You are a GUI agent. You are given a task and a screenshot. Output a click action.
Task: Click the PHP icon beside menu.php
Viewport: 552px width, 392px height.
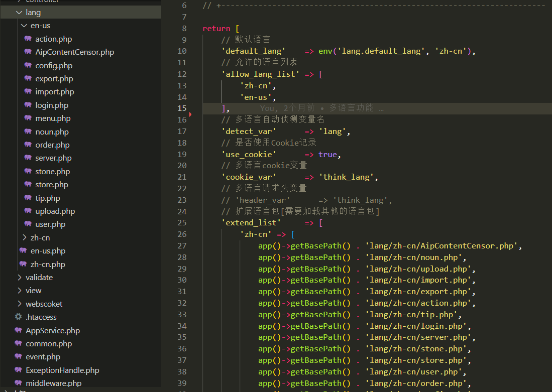point(28,118)
